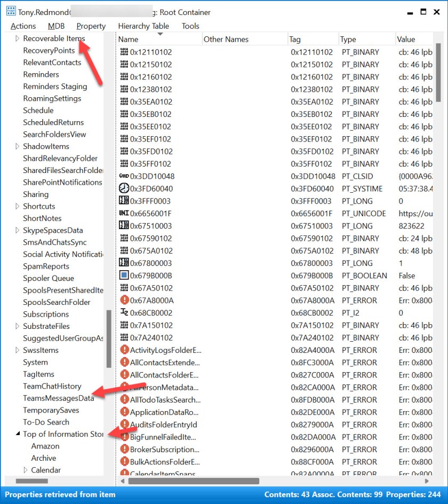Click error icon of AllTodoTasksSearch... row
This screenshot has width=448, height=504.
[x=124, y=399]
